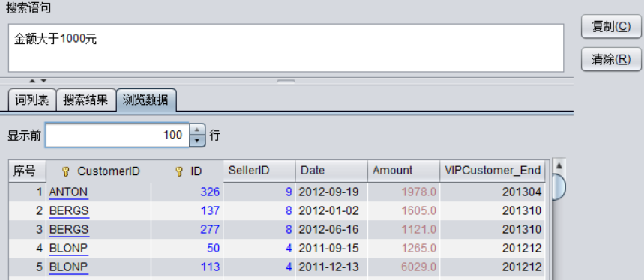Click the Amount column header

tap(403, 171)
